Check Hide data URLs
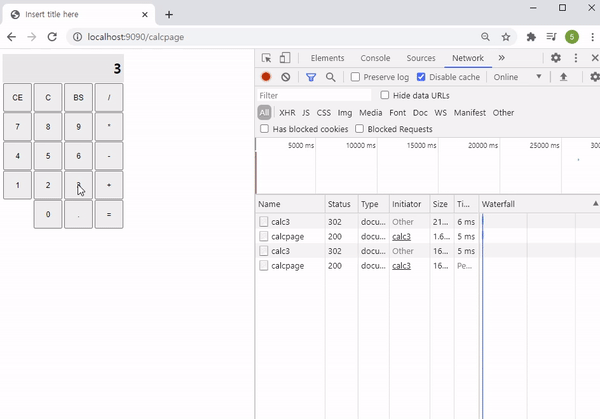Image resolution: width=600 pixels, height=419 pixels. (385, 95)
